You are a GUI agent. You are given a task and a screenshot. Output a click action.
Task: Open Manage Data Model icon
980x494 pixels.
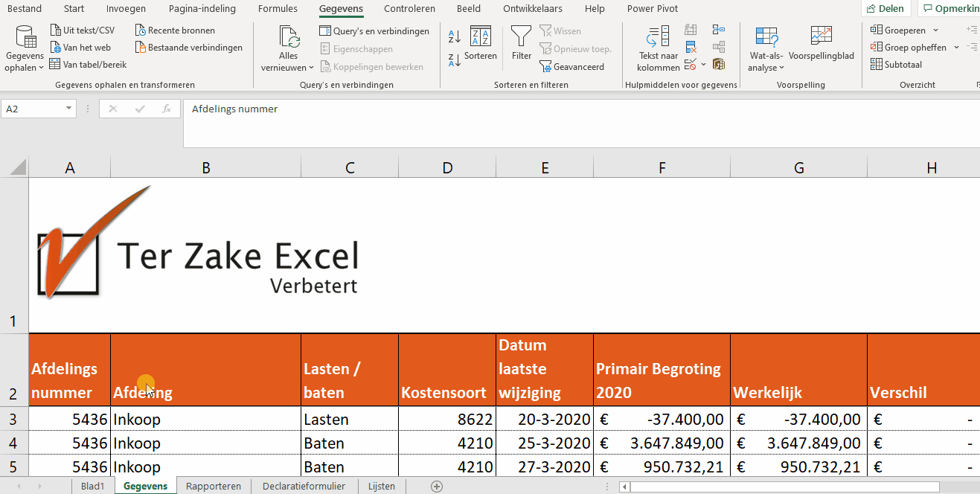[x=718, y=65]
